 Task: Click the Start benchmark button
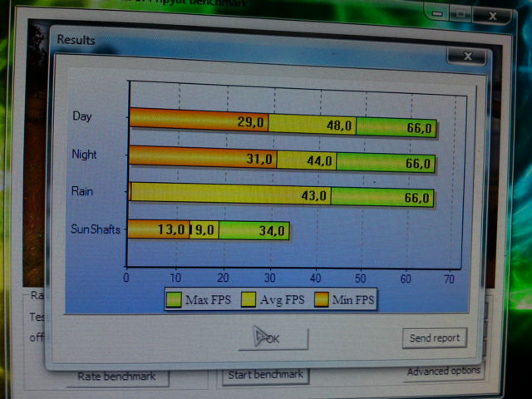(265, 375)
